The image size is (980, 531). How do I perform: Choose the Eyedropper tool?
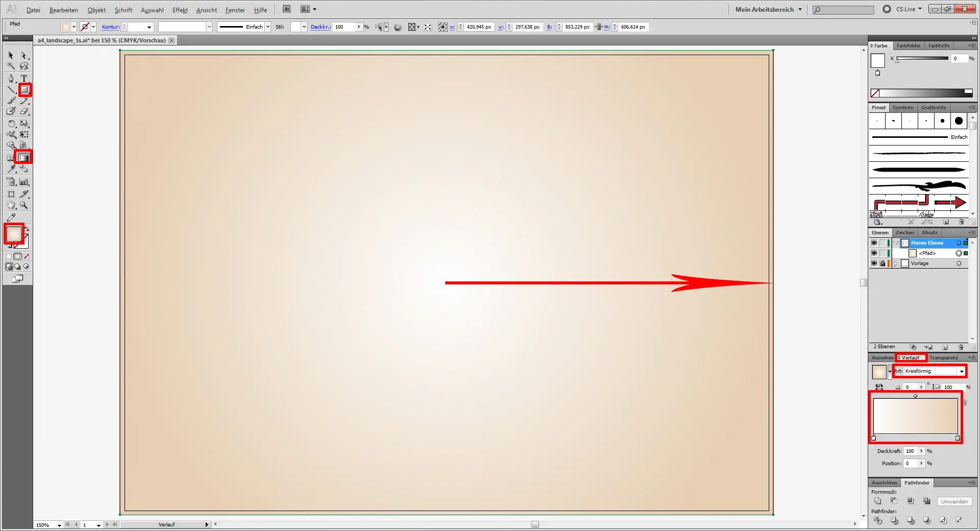(x=11, y=168)
